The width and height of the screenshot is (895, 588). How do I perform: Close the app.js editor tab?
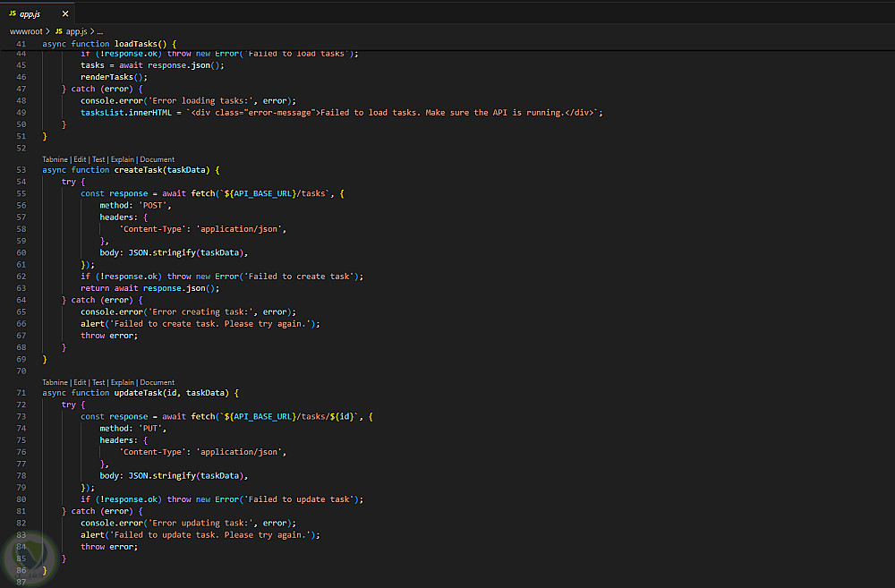63,14
